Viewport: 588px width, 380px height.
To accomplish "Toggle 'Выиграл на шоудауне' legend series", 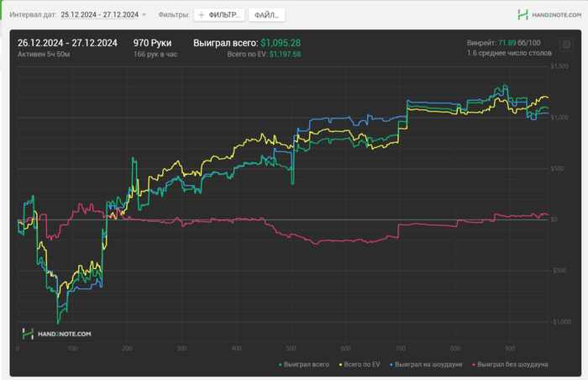I will click(x=426, y=364).
